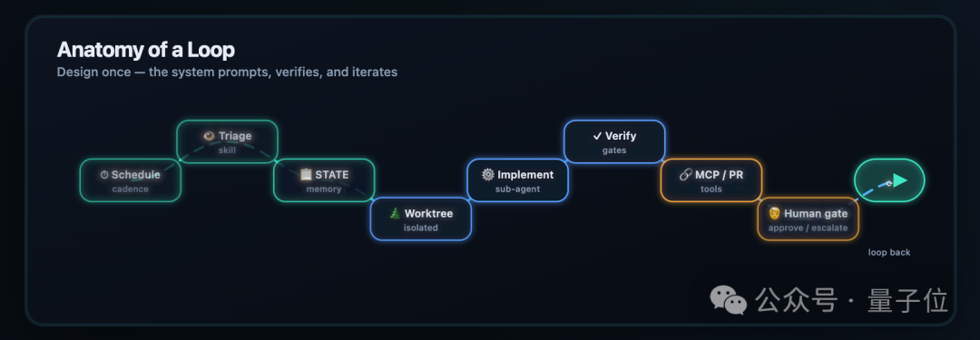Viewport: 980px width, 340px height.
Task: Click the checkmark icon in Verify node
Action: tap(596, 136)
